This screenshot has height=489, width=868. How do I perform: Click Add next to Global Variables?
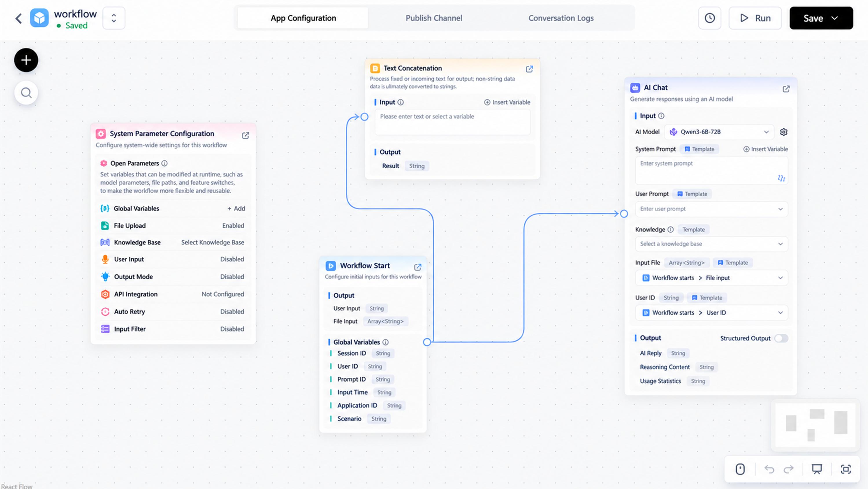coord(236,208)
